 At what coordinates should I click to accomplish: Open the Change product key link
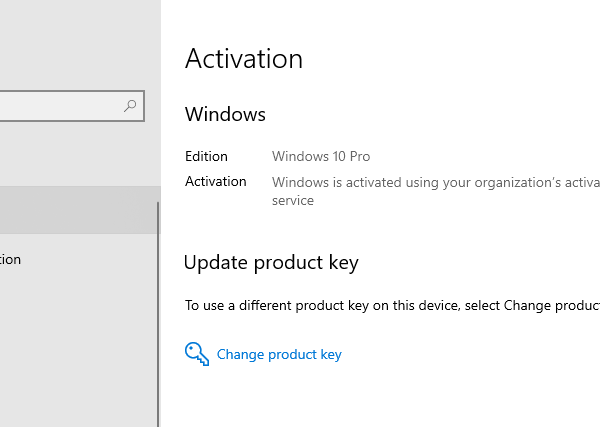[279, 355]
